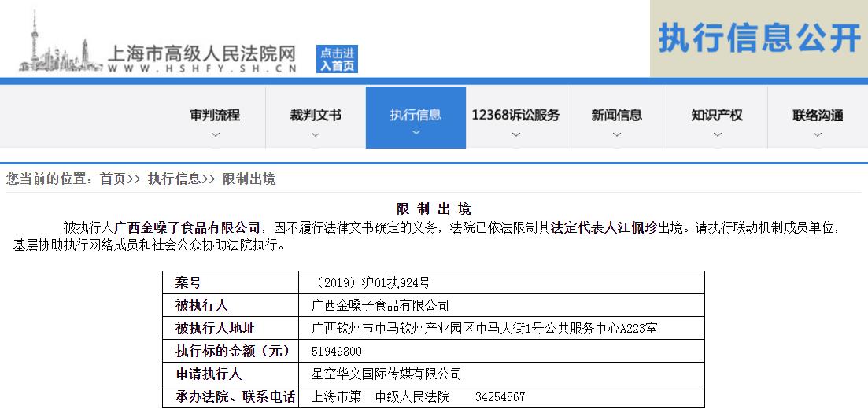
Task: Click the 点击进入首页 button
Action: [x=338, y=59]
